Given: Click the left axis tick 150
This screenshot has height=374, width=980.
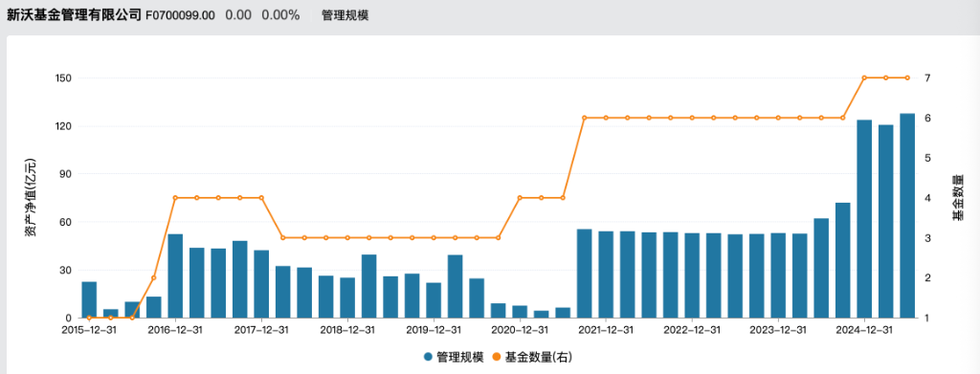Looking at the screenshot, I should [64, 78].
